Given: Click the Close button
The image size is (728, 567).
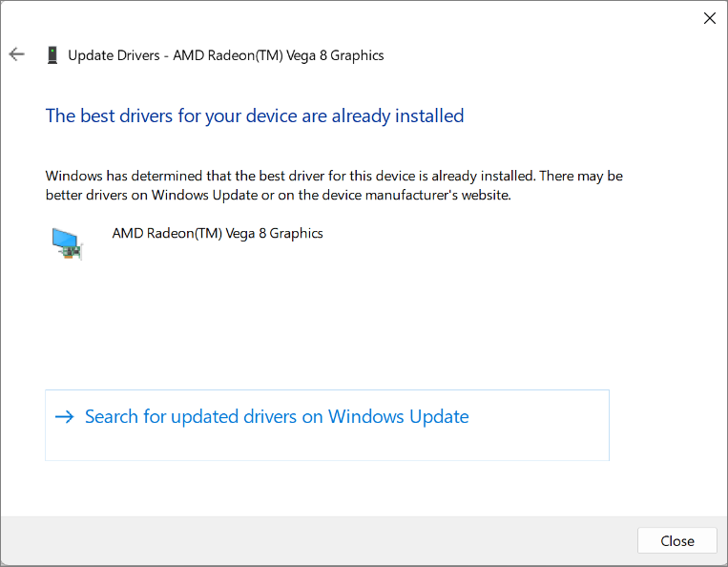Looking at the screenshot, I should point(677,540).
